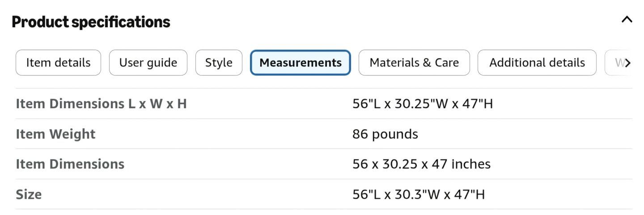
Task: Switch to the User guide tab
Action: 148,63
